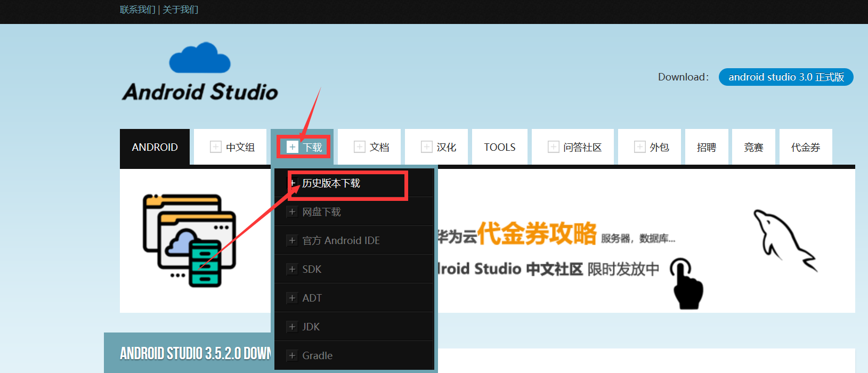The height and width of the screenshot is (373, 868).
Task: Select 历史版本下载 from dropdown
Action: tap(354, 183)
